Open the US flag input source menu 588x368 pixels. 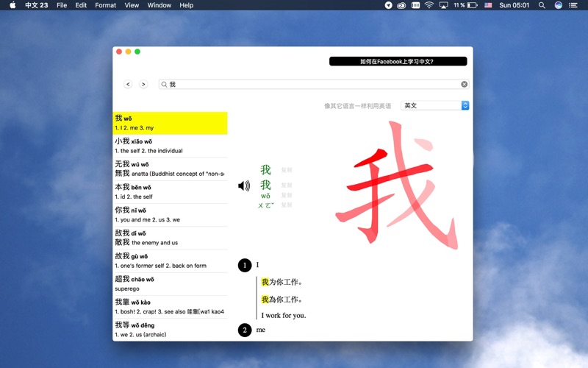[x=488, y=5]
